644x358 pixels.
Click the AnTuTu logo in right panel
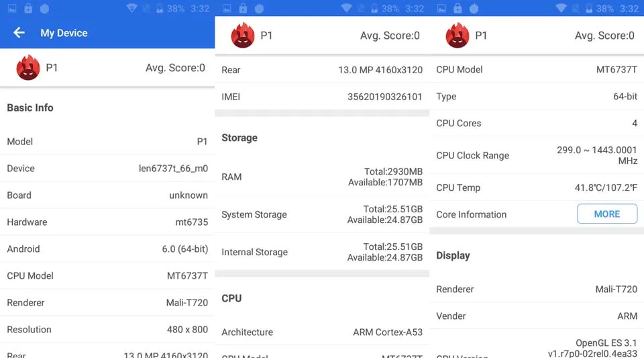[x=457, y=35]
